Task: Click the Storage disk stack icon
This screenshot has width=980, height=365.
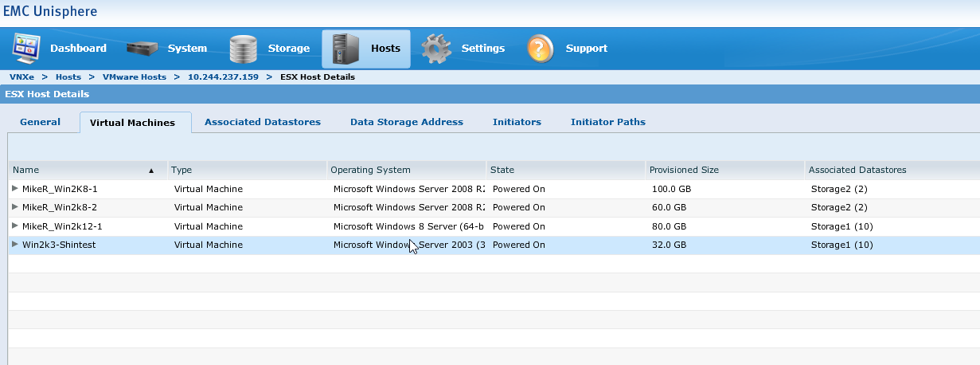Action: (x=244, y=49)
